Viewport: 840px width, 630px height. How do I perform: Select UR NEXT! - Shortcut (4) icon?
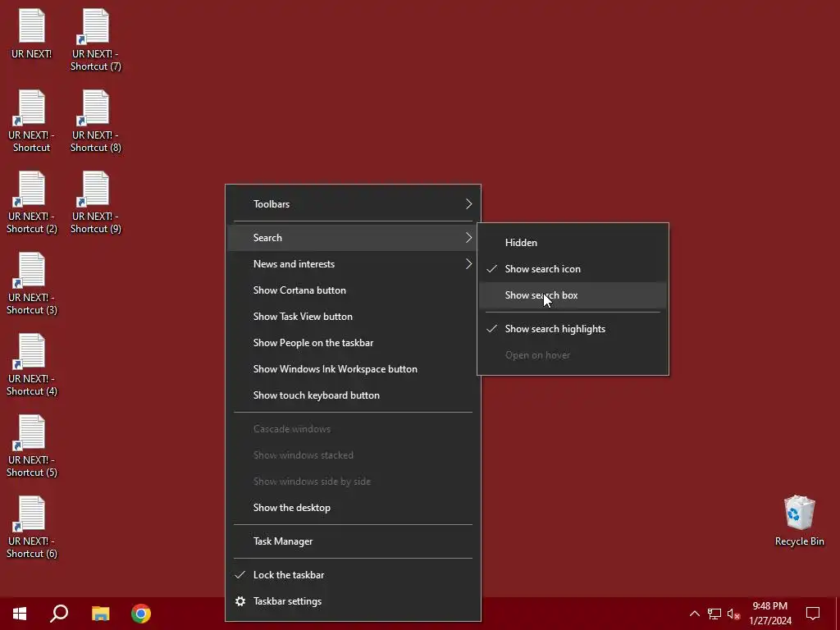point(32,365)
